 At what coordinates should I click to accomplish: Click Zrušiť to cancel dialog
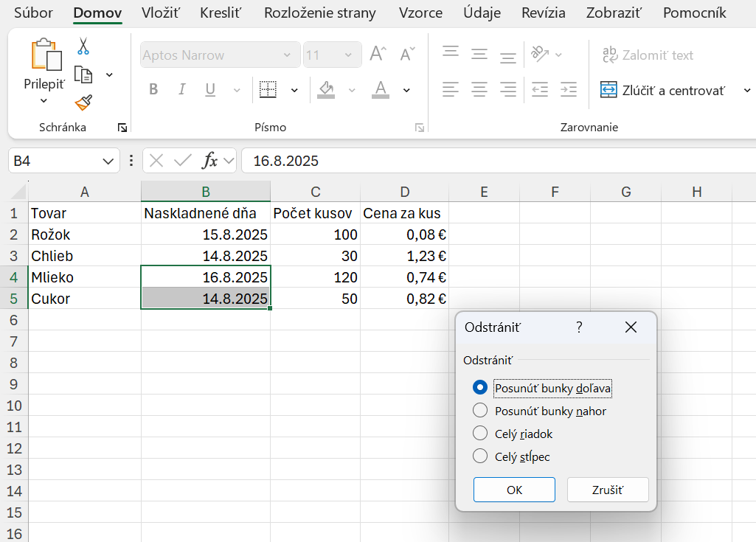point(608,490)
